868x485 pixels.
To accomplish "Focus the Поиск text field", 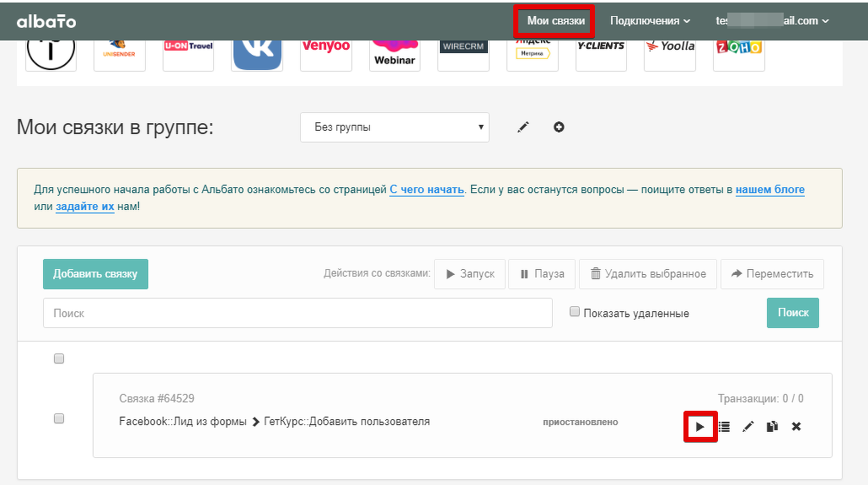I will click(x=297, y=313).
